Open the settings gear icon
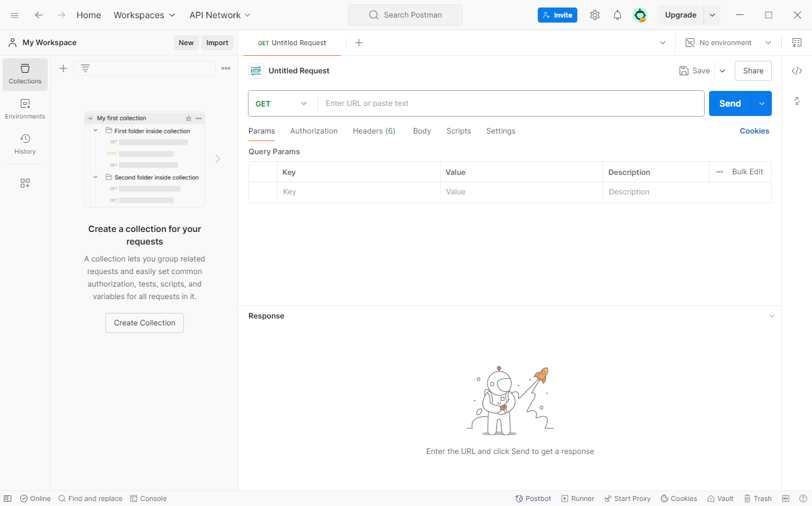This screenshot has width=812, height=506. 595,15
